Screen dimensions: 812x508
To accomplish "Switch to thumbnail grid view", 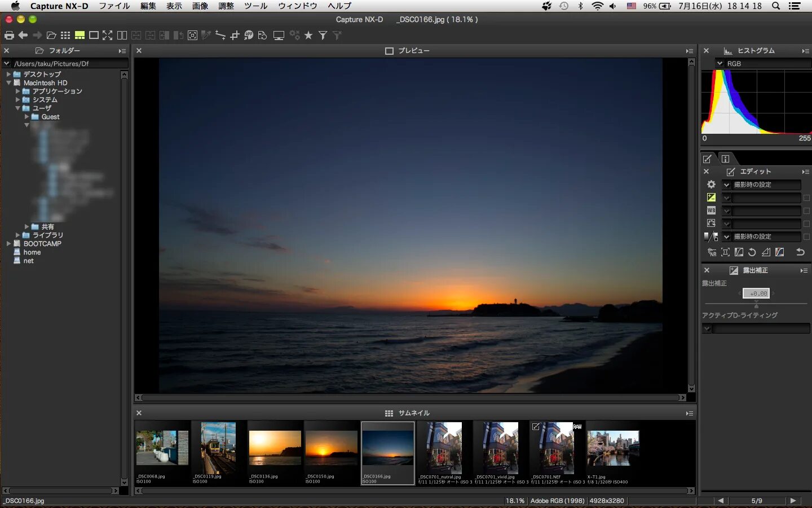I will 65,36.
